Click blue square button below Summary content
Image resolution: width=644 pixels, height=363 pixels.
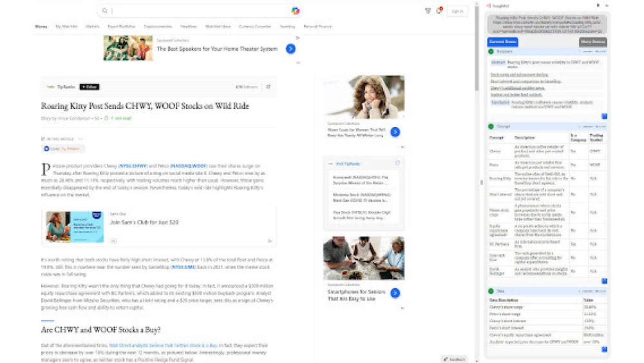[604, 117]
